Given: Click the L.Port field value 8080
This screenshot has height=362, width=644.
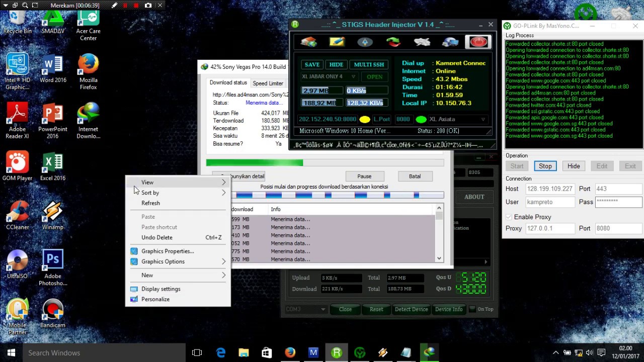Looking at the screenshot, I should 403,119.
